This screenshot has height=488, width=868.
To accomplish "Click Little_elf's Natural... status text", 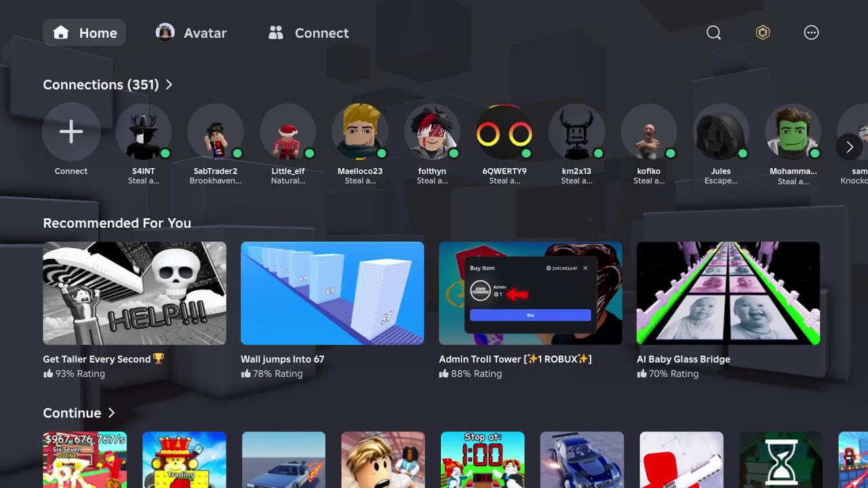I will pyautogui.click(x=288, y=181).
